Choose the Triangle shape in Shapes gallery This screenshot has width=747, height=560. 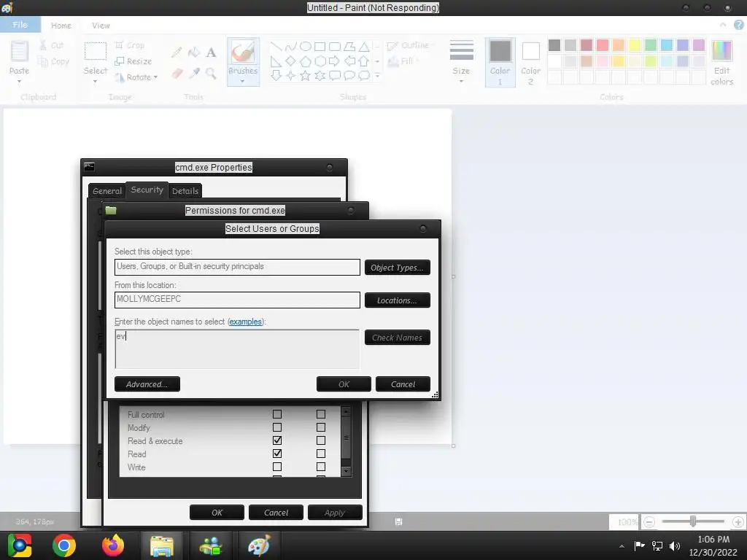click(364, 46)
